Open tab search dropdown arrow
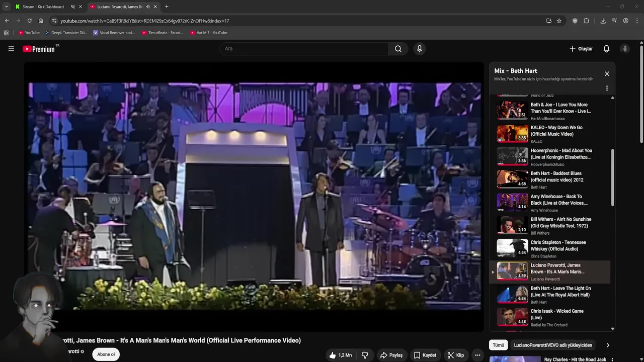Image resolution: width=644 pixels, height=362 pixels. pos(6,7)
